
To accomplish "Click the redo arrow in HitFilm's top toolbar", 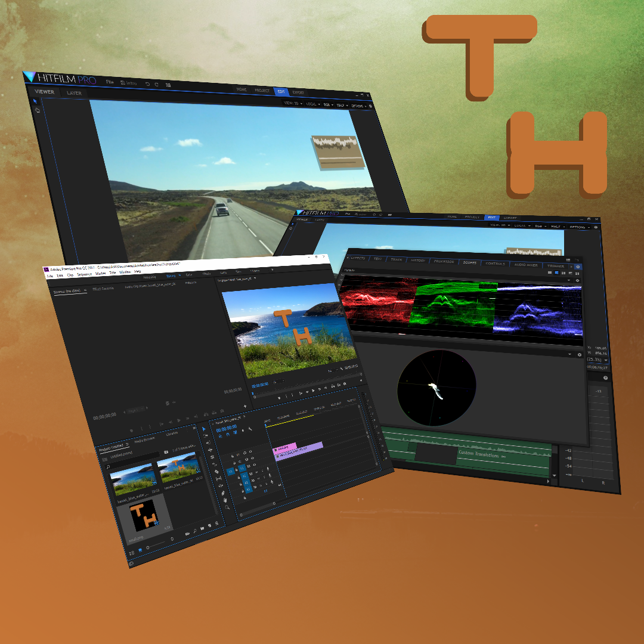I will tap(157, 84).
